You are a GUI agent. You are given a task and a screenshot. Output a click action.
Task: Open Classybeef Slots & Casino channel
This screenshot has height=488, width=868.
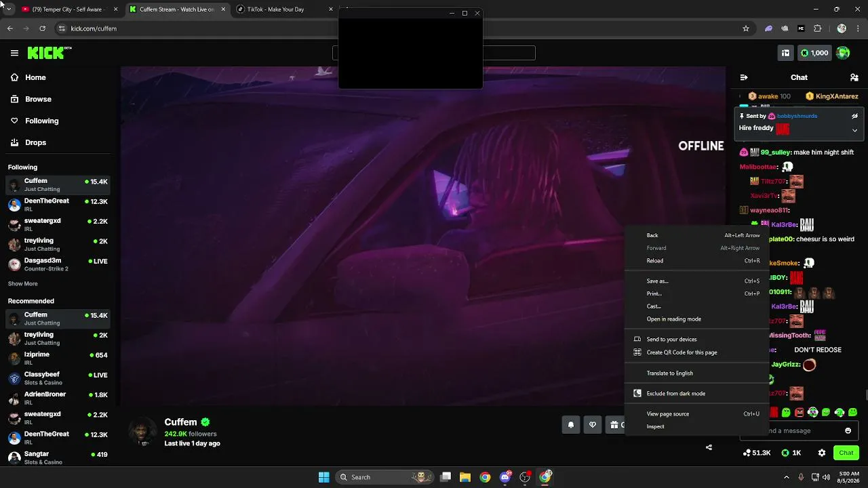(58, 378)
